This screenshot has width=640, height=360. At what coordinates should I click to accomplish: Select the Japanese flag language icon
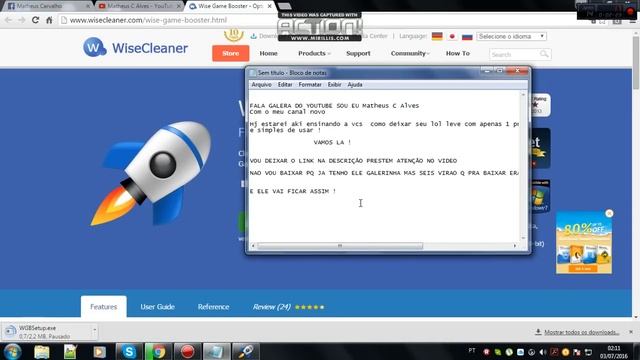[x=452, y=36]
